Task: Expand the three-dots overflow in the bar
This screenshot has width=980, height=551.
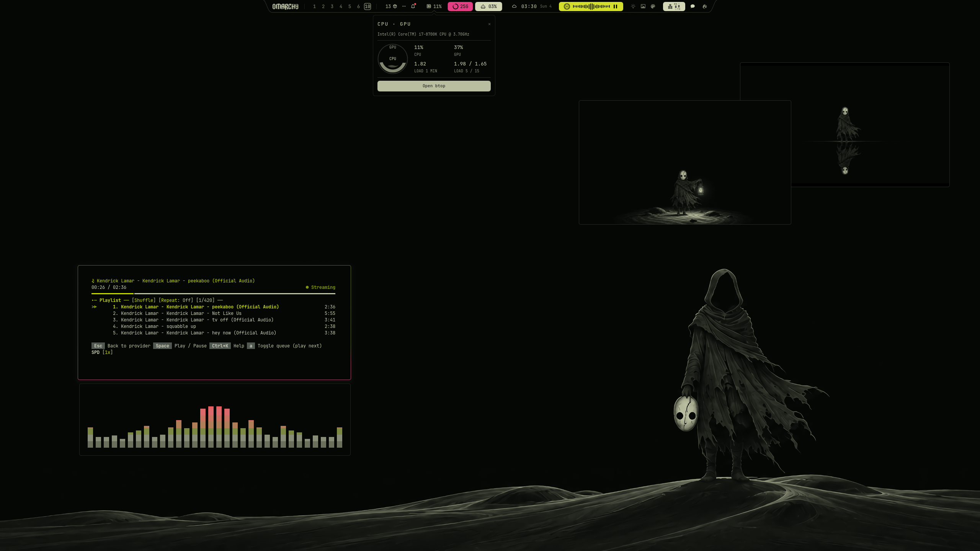Action: point(404,7)
